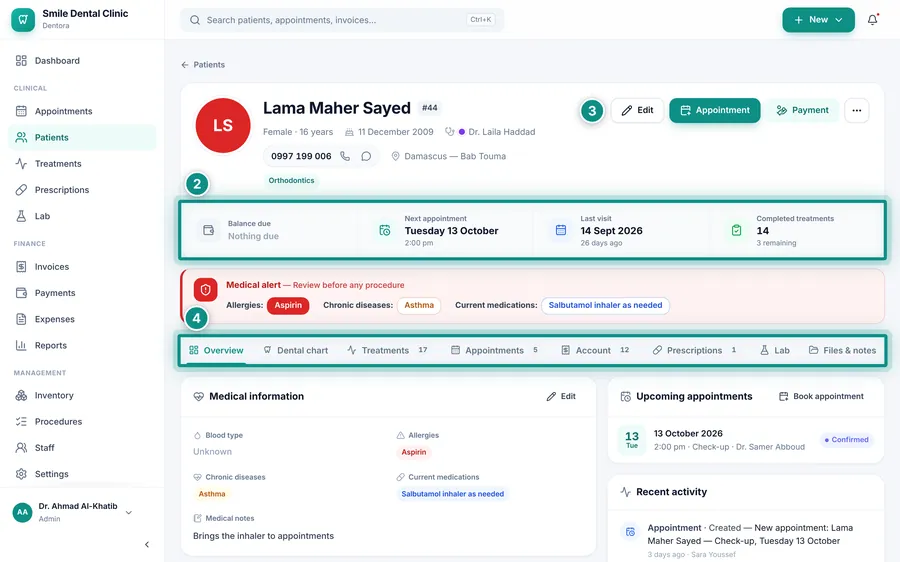The height and width of the screenshot is (562, 900).
Task: Click the Payment button
Action: tap(802, 110)
